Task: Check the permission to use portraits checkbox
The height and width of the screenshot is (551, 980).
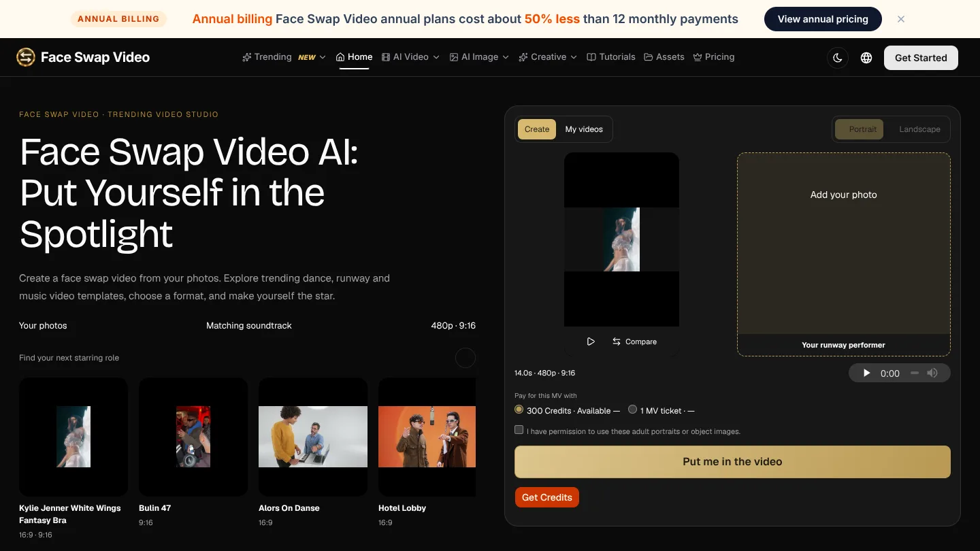Action: (519, 430)
